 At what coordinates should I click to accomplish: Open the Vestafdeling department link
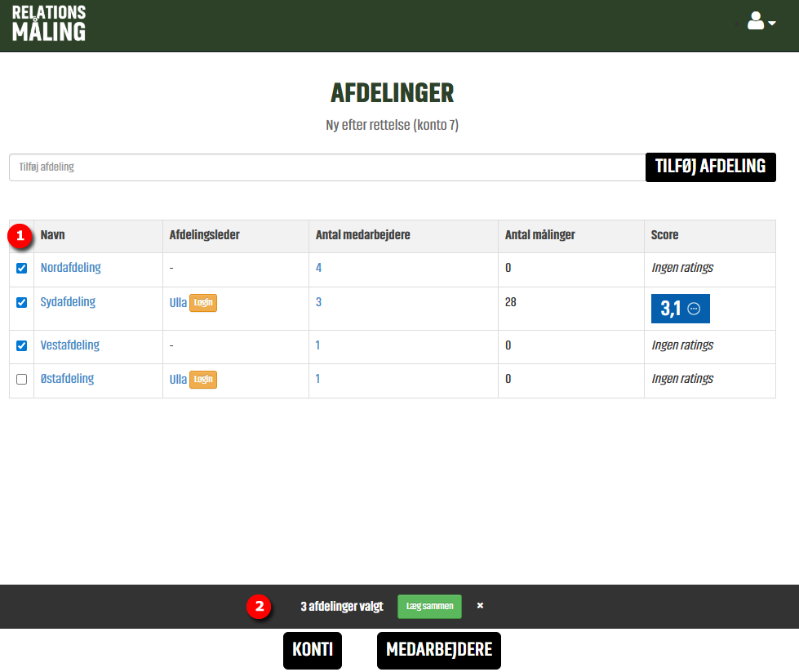70,345
